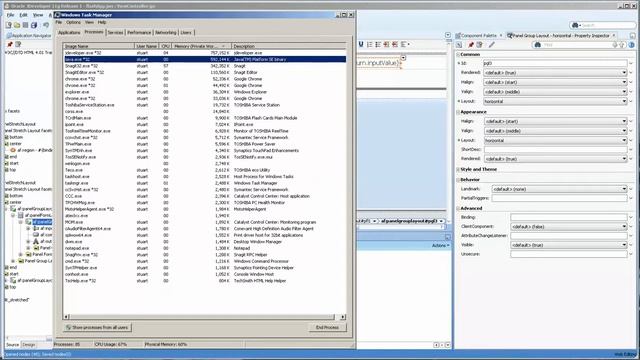Switch to the Networking tab
The width and height of the screenshot is (640, 360).
click(x=166, y=33)
